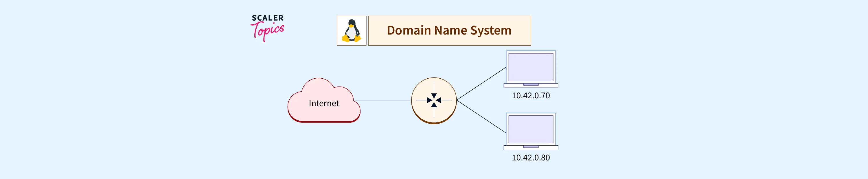Select the line between cloud and router
This screenshot has width=868, height=179.
382,100
